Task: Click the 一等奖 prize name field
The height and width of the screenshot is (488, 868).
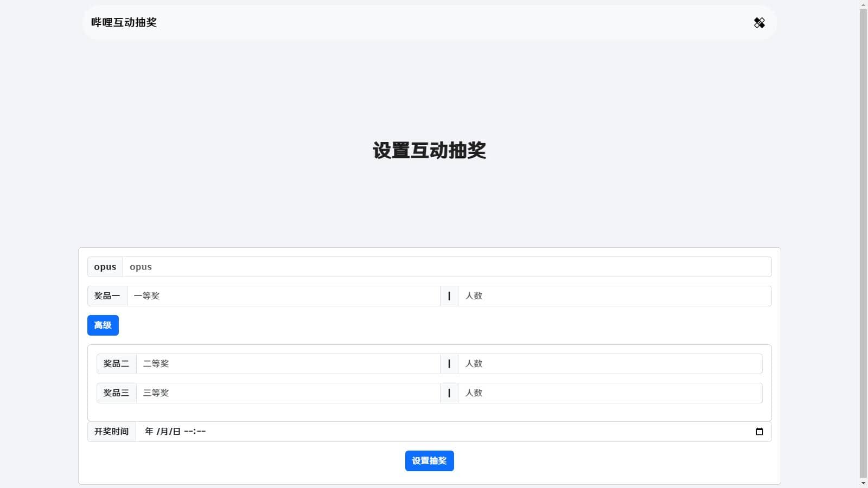Action: coord(283,296)
